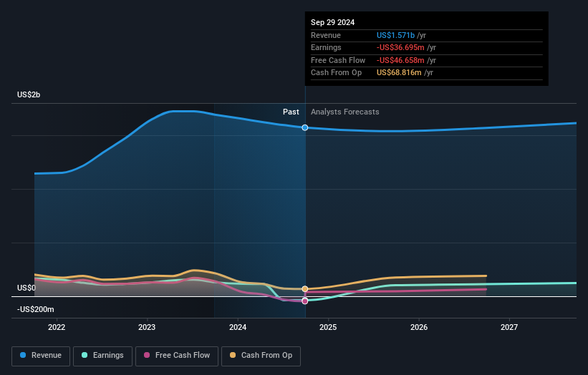Screen dimensions: 588x375
Task: Click the US$68.816m cash from op value
Action: [399, 73]
